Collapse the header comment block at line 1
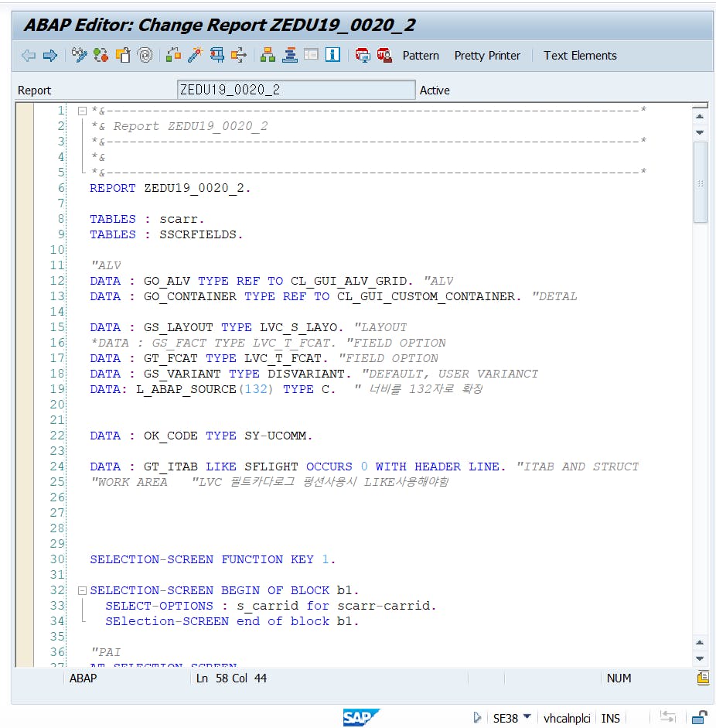Viewport: 716px width, 728px height. [x=82, y=111]
